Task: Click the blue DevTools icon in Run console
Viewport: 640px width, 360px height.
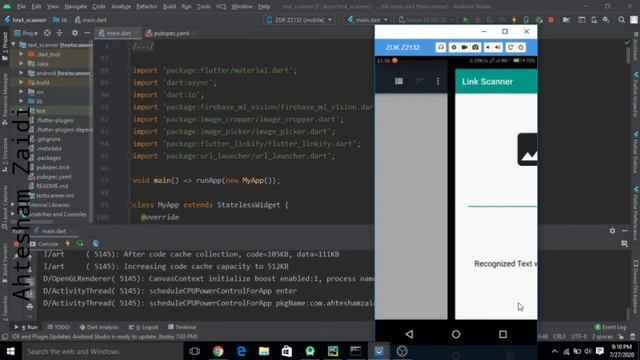Action: (x=96, y=244)
